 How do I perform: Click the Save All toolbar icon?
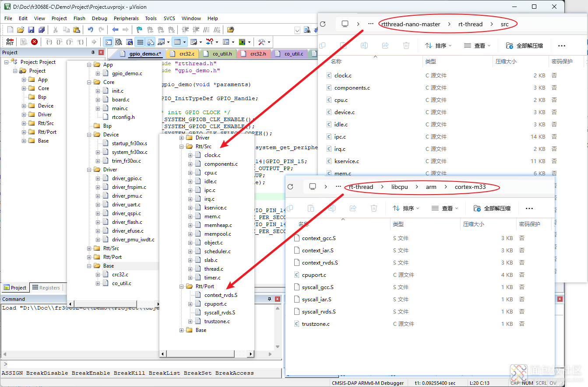click(x=42, y=30)
